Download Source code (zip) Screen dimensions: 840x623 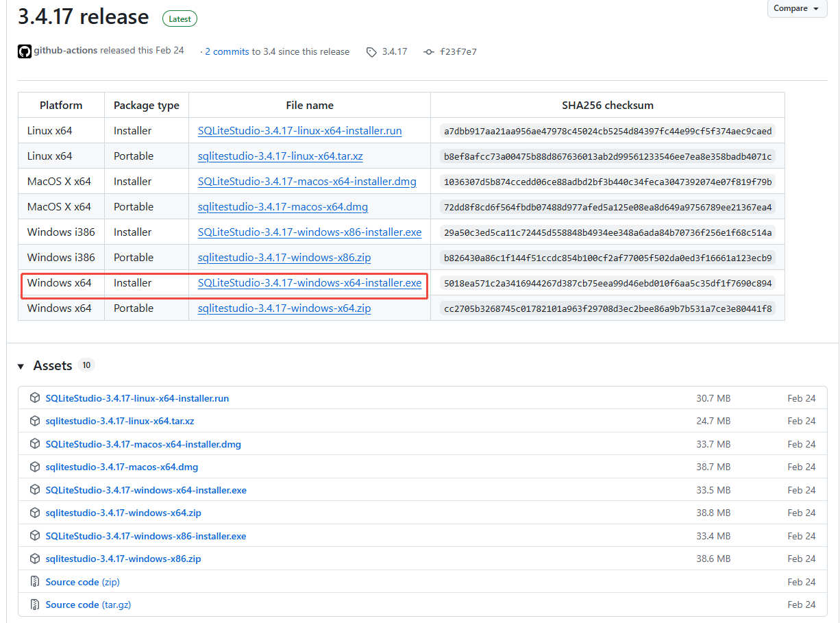[83, 582]
